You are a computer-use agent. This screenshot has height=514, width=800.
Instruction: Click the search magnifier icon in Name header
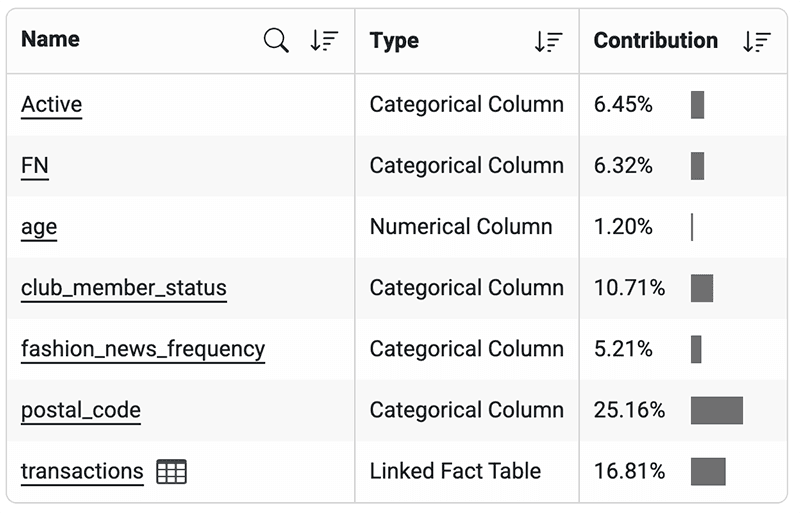(x=276, y=41)
